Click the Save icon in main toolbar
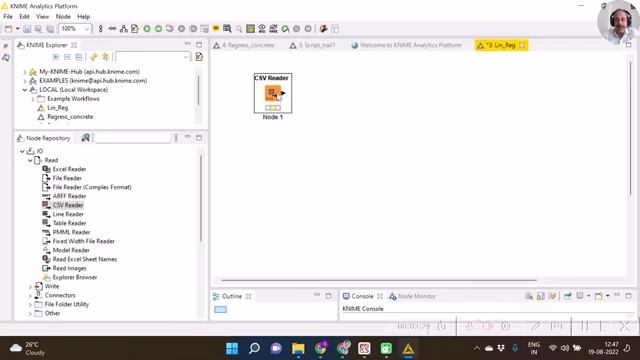This screenshot has width=640, height=360. 27,29
